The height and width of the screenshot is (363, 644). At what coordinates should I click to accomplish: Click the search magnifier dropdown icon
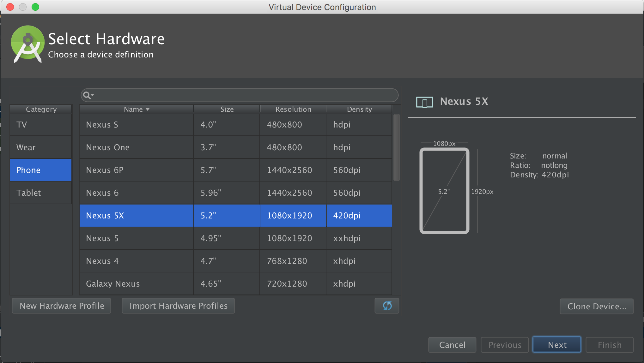tap(88, 95)
